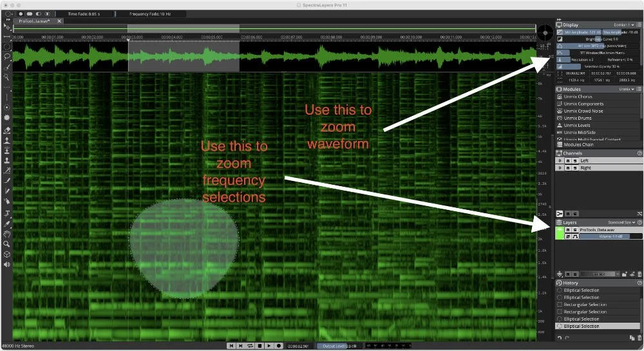Open the Modules panel options menu
The height and width of the screenshot is (351, 644).
click(x=639, y=89)
